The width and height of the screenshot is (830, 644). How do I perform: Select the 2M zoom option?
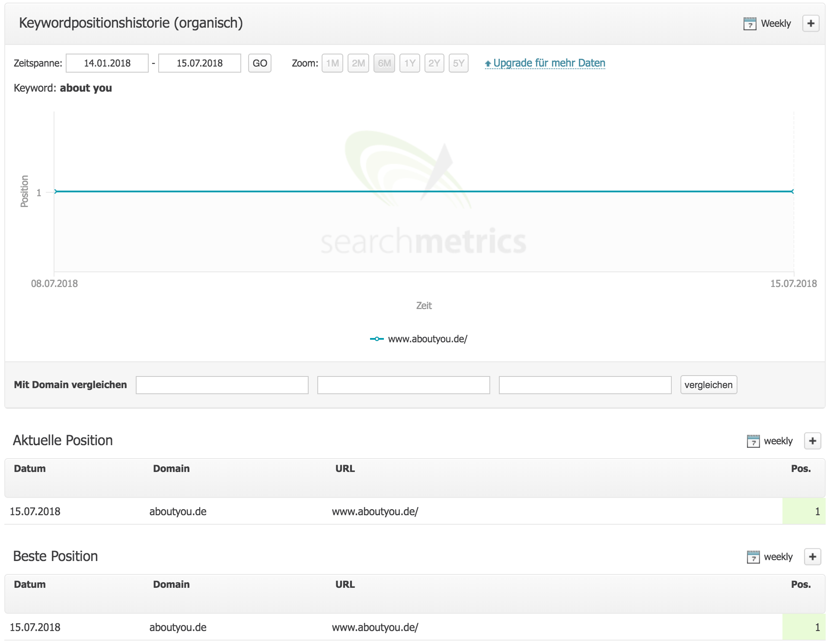pyautogui.click(x=358, y=63)
